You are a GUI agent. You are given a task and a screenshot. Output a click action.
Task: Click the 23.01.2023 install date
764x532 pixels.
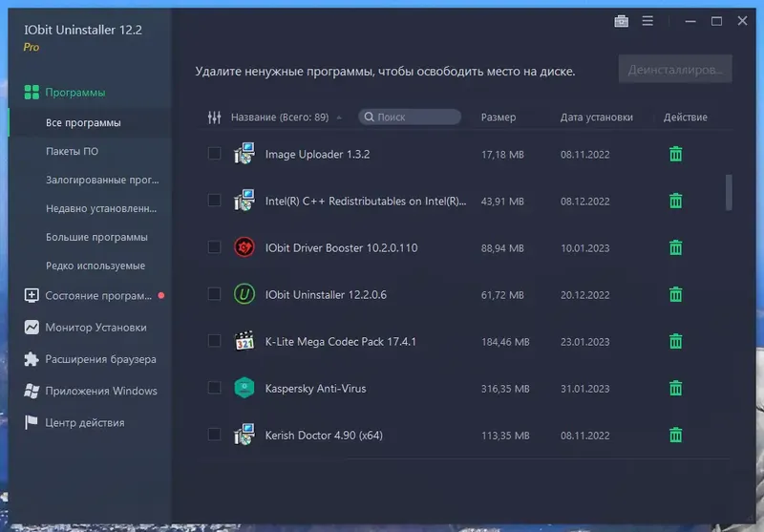coord(584,342)
